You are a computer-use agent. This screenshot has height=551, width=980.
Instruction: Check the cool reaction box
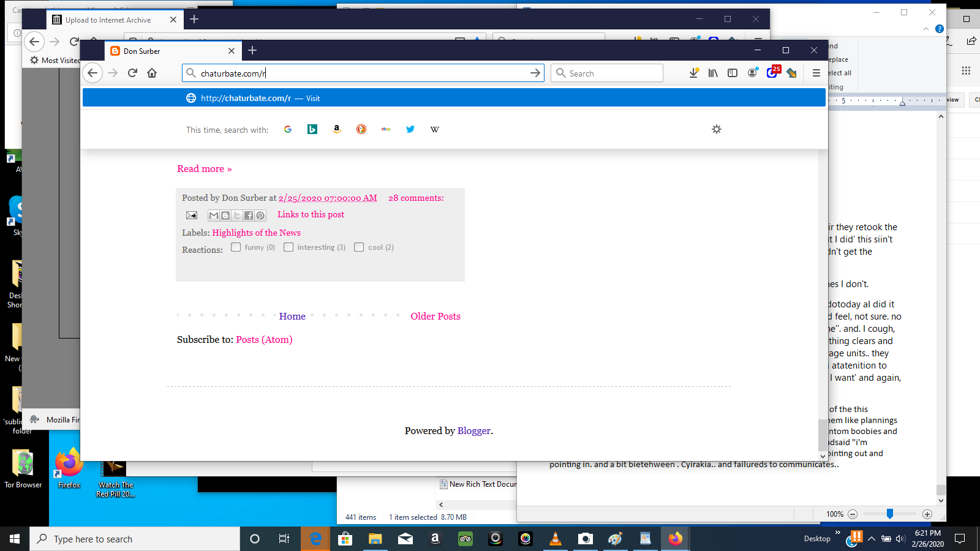point(359,247)
